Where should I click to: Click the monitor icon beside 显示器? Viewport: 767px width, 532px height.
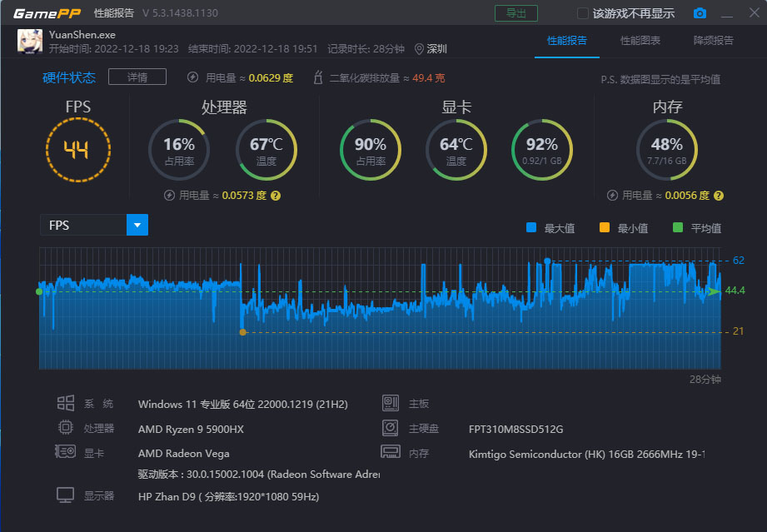[x=66, y=496]
